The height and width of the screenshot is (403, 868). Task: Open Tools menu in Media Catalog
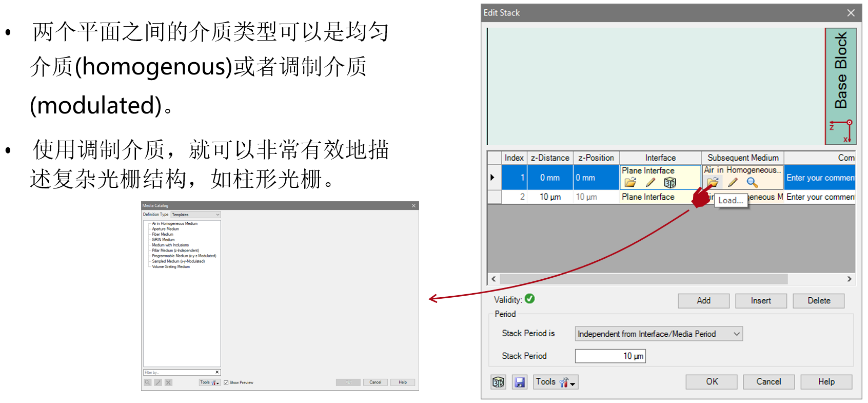(x=209, y=382)
